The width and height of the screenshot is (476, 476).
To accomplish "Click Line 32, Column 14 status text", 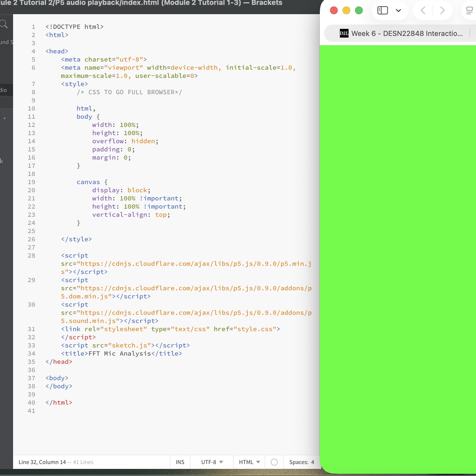I will point(42,462).
